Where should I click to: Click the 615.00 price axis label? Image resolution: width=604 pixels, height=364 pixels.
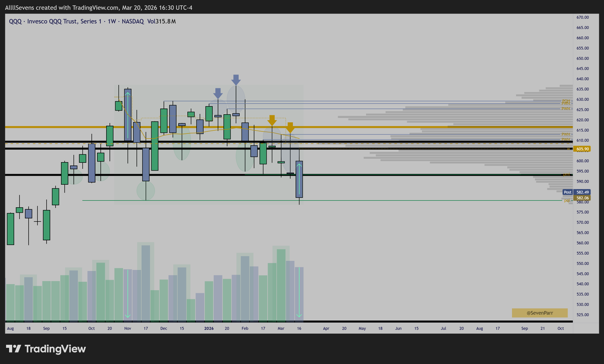pos(583,130)
